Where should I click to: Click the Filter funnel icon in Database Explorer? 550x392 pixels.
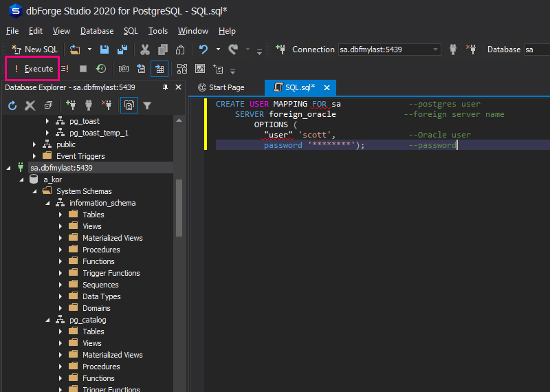coord(147,105)
